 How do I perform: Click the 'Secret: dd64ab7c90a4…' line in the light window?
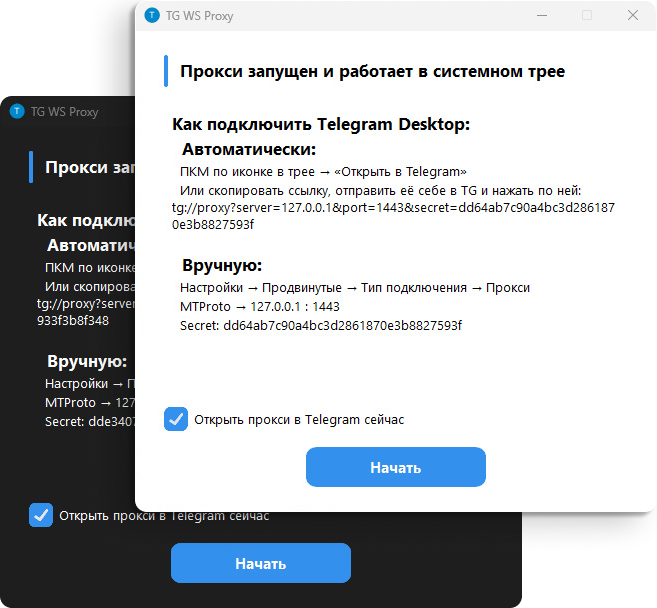point(321,326)
